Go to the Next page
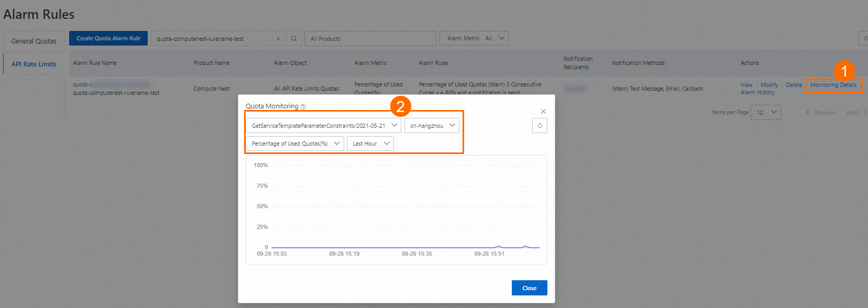 tap(856, 113)
